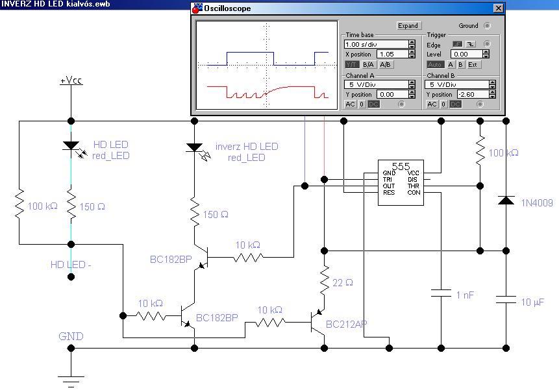Image resolution: width=559 pixels, height=392 pixels.
Task: Click the time base 1.00 s/div field
Action: 376,44
